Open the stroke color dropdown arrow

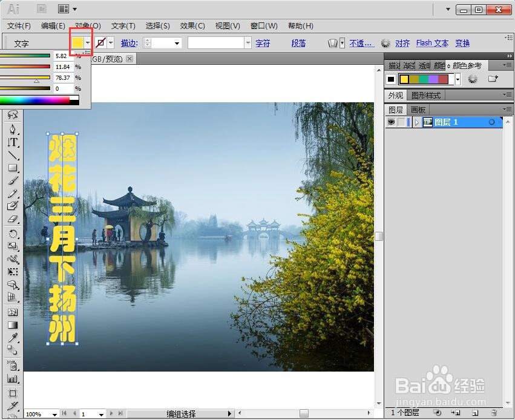point(111,43)
